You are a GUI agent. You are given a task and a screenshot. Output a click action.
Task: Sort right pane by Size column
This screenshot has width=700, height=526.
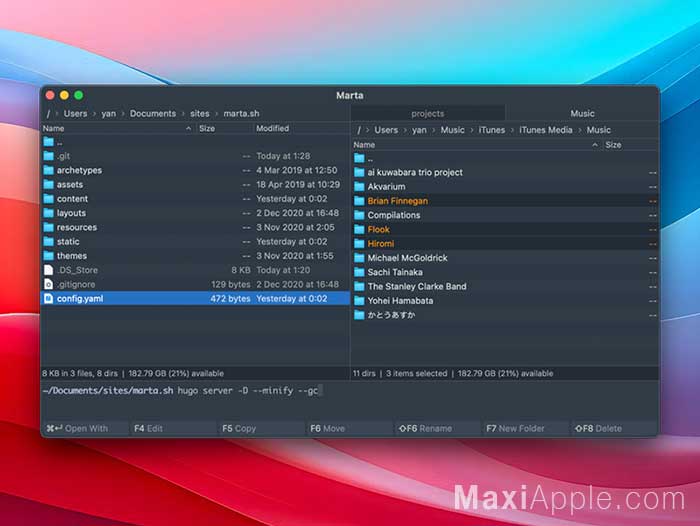point(630,145)
